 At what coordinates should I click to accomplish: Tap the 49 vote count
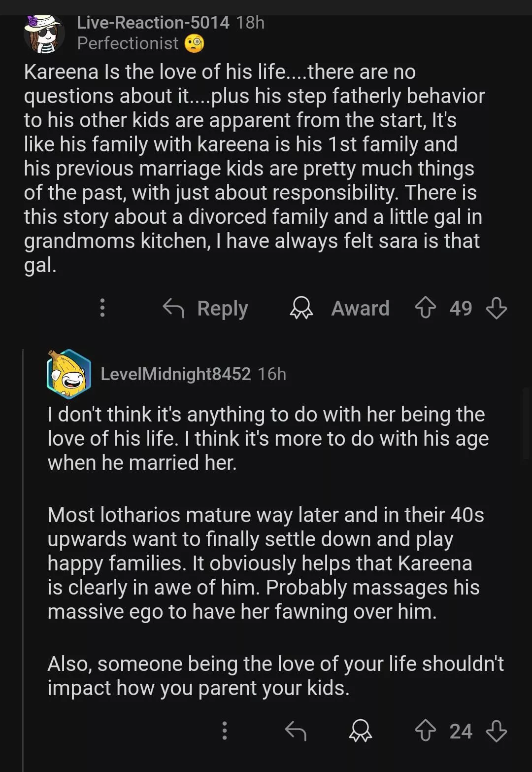coord(461,309)
